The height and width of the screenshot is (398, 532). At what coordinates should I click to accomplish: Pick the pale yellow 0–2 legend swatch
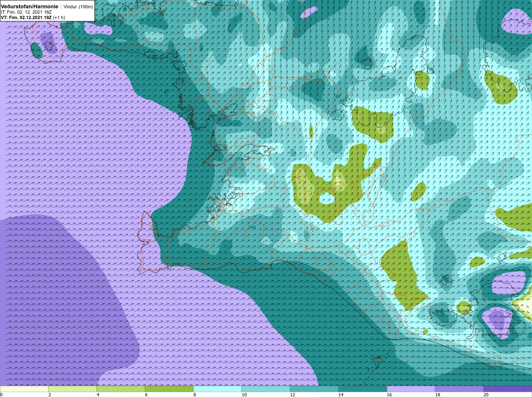24,389
